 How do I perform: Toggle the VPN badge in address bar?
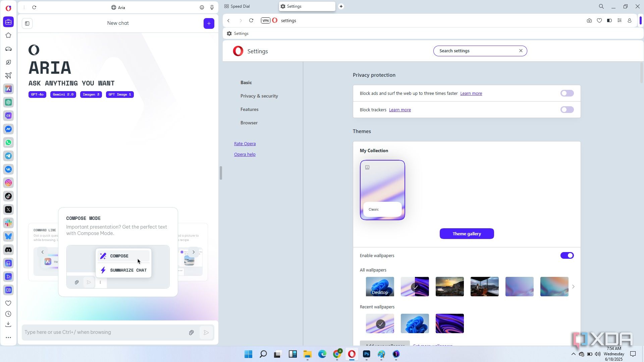click(x=265, y=20)
